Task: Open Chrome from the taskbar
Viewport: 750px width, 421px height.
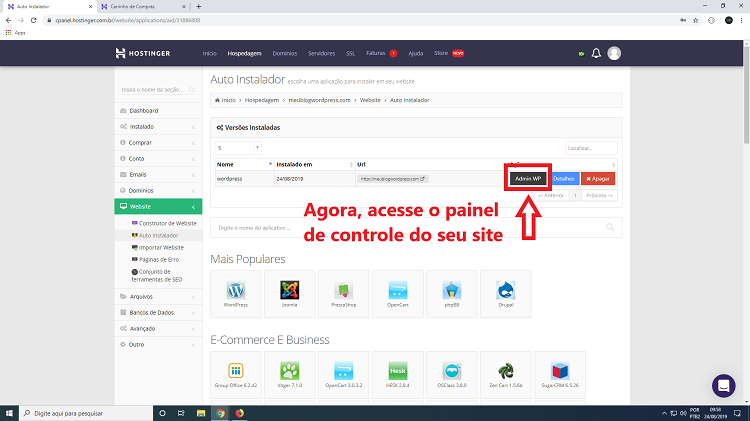Action: (x=220, y=413)
